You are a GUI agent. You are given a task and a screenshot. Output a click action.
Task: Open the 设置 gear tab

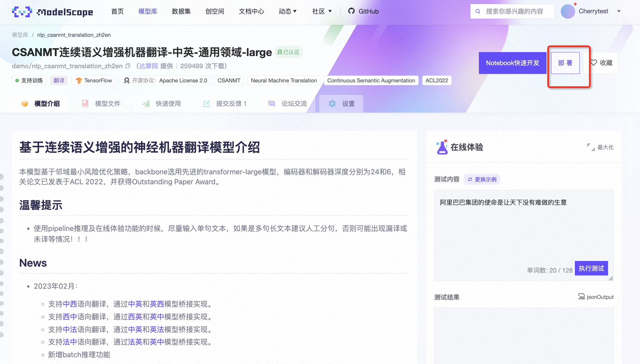click(x=342, y=104)
